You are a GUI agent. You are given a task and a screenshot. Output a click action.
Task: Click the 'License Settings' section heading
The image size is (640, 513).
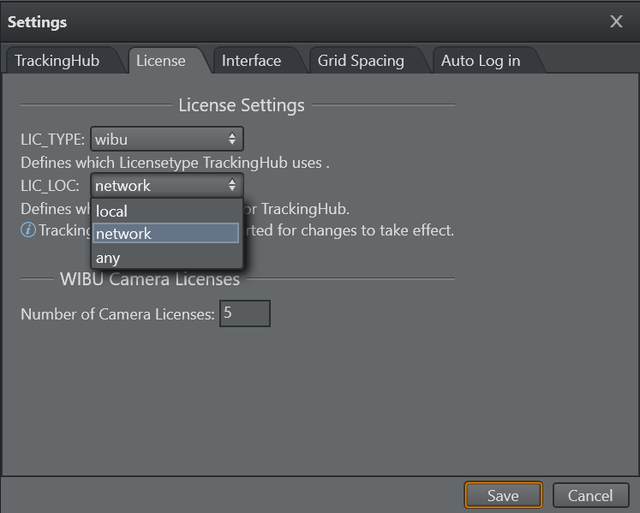pos(241,105)
